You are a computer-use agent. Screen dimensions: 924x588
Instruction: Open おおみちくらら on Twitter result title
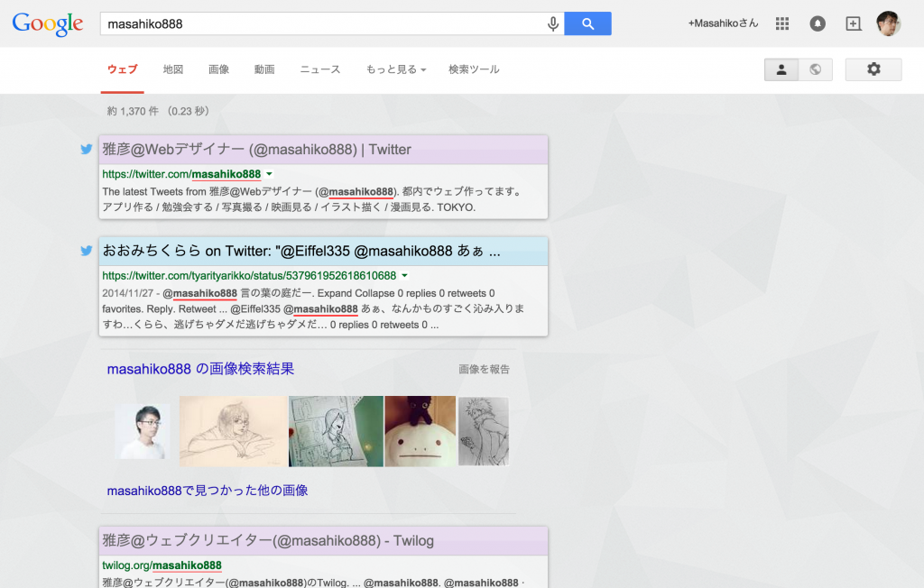pos(301,251)
